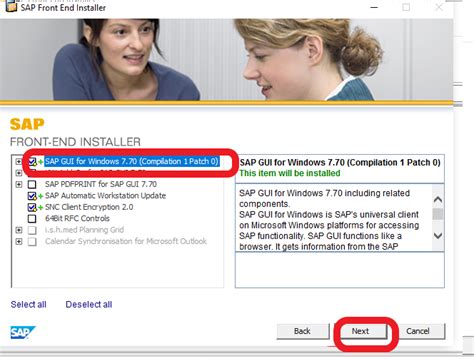474x361 pixels.
Task: Click the Select all link
Action: pyautogui.click(x=28, y=304)
